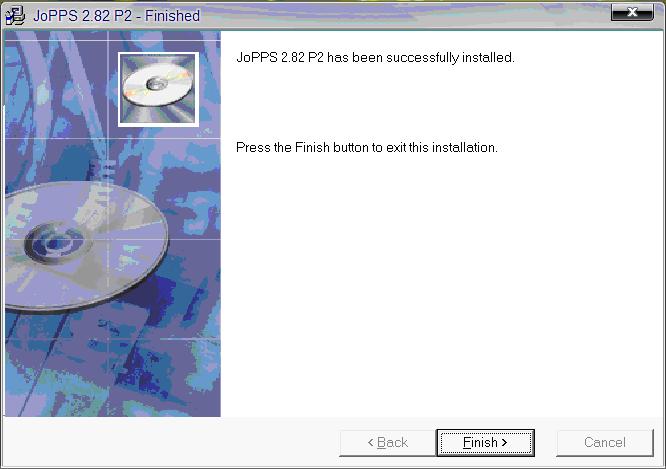Click the left chevron on Back button
Image resolution: width=666 pixels, height=469 pixels.
[370, 443]
